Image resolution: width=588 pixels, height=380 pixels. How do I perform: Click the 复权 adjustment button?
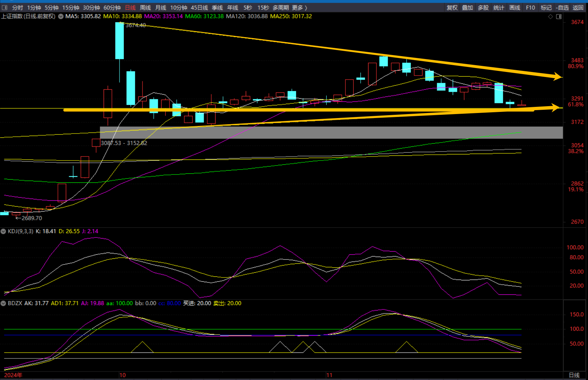tap(452, 8)
